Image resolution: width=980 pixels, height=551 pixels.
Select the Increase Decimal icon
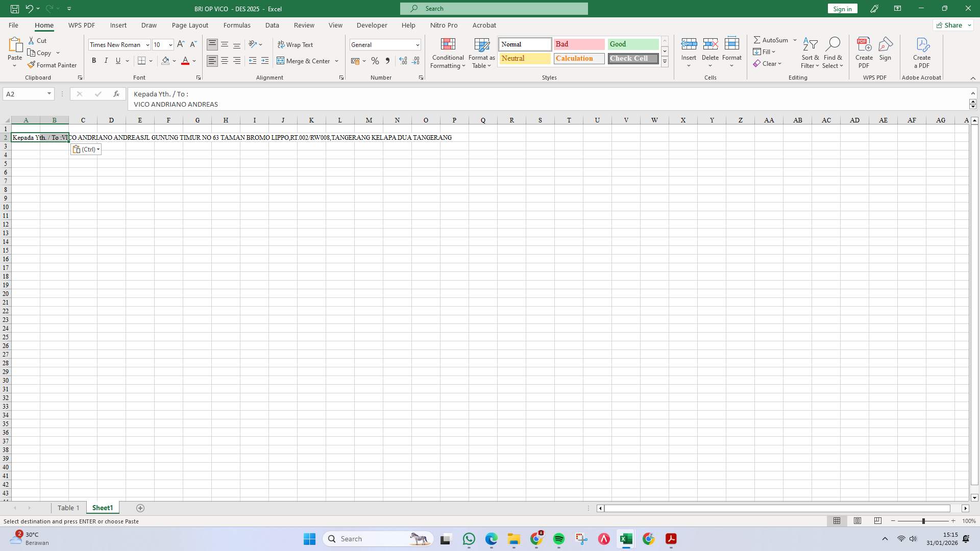click(x=403, y=61)
